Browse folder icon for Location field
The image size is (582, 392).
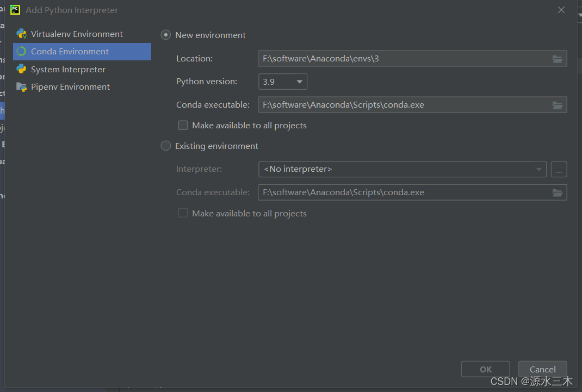point(557,59)
